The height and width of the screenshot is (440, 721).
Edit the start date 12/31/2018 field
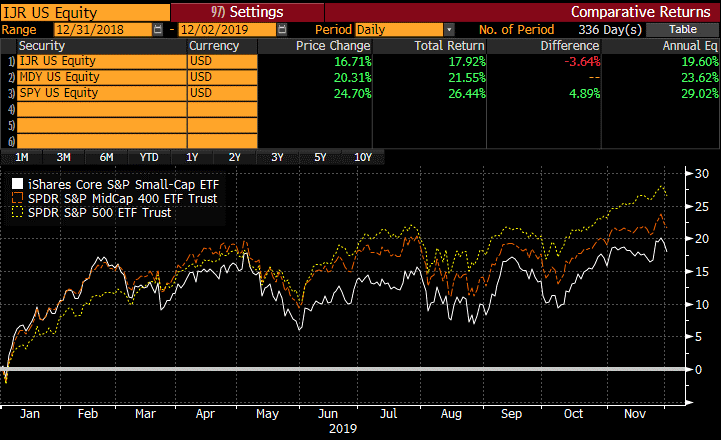pos(103,30)
